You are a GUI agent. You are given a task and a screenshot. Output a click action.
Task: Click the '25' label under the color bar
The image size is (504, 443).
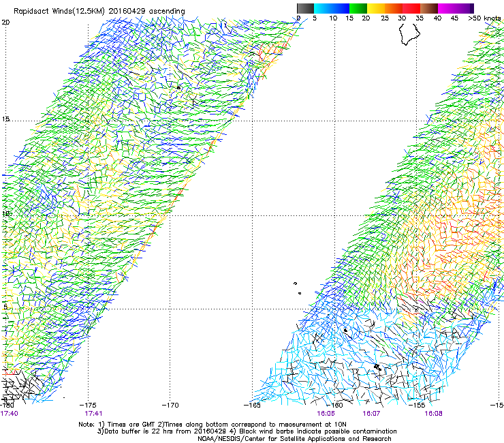[x=385, y=18]
